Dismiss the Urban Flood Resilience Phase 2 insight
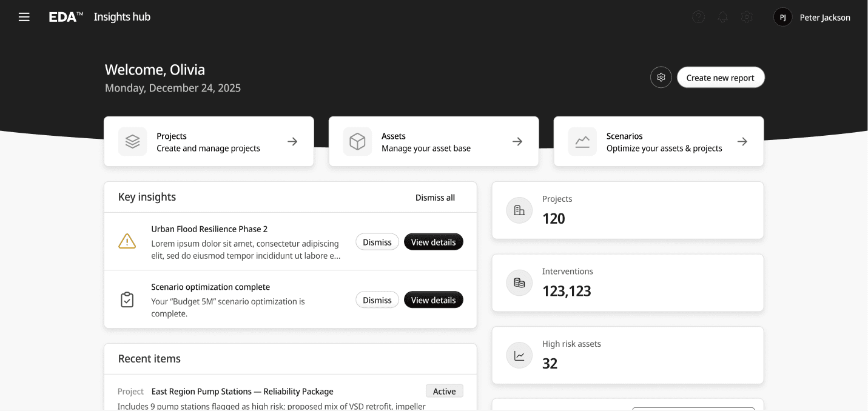The width and height of the screenshot is (868, 411). tap(377, 242)
